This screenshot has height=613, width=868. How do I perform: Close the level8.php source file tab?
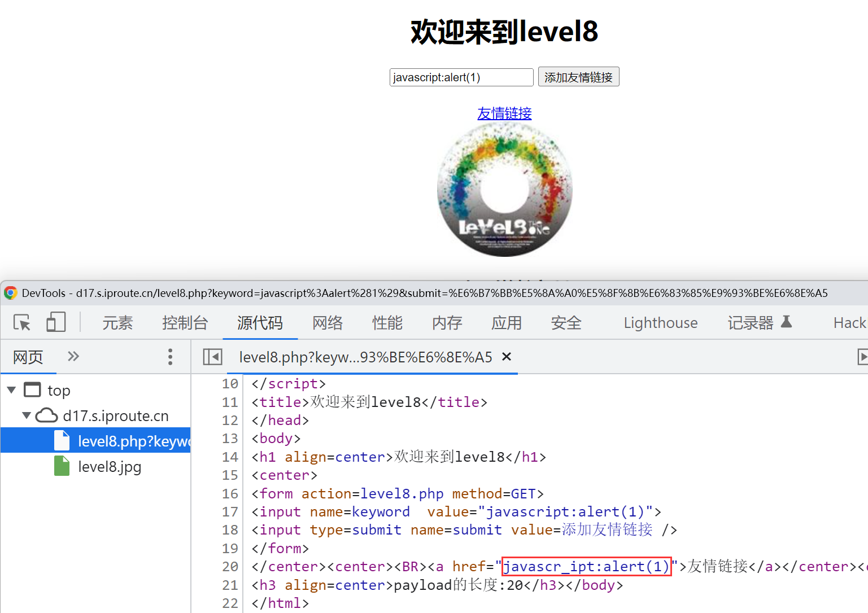point(507,357)
